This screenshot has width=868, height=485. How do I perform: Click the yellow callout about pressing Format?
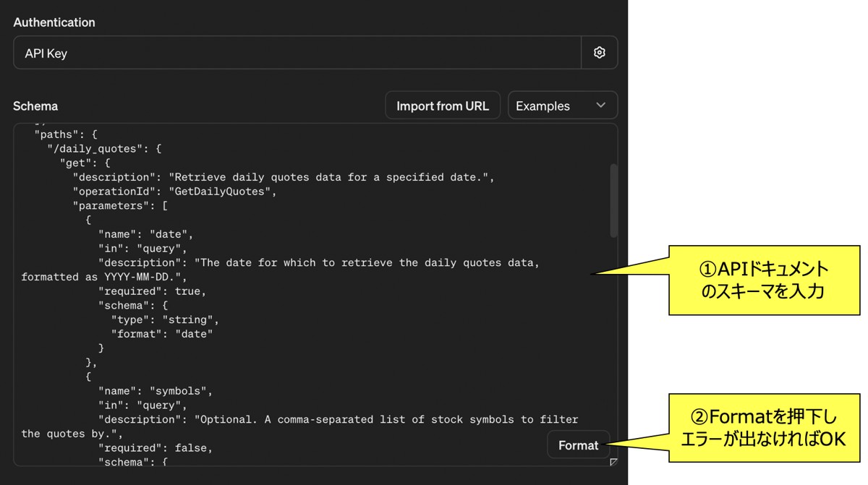(x=763, y=428)
